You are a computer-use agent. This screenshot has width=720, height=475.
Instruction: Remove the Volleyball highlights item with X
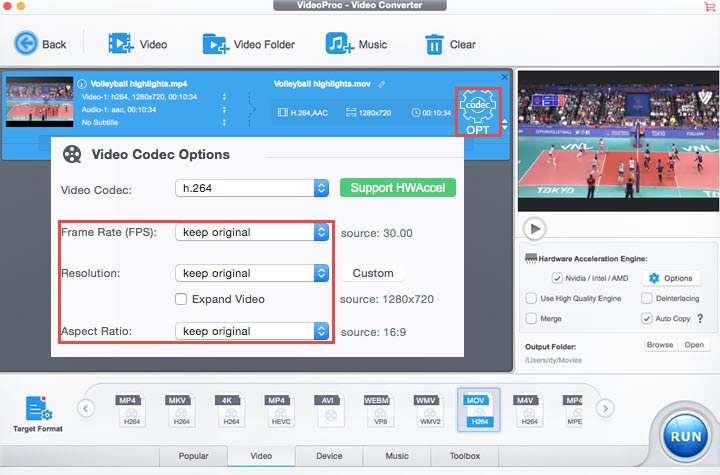(x=504, y=77)
